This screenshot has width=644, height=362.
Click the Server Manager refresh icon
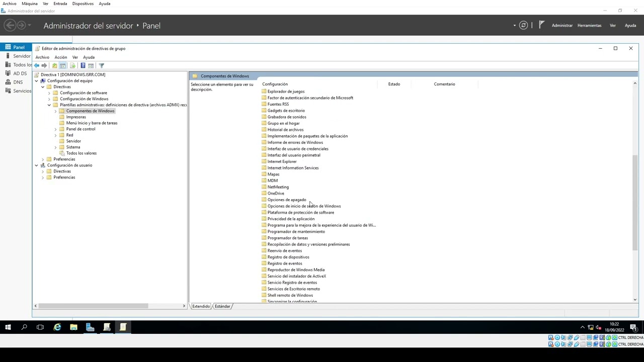pyautogui.click(x=523, y=25)
